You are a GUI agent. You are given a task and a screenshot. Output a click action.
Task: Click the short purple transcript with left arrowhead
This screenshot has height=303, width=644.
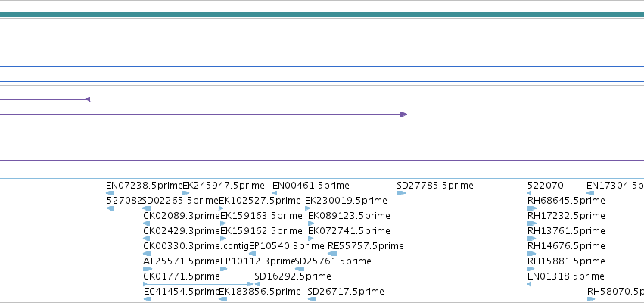45,99
